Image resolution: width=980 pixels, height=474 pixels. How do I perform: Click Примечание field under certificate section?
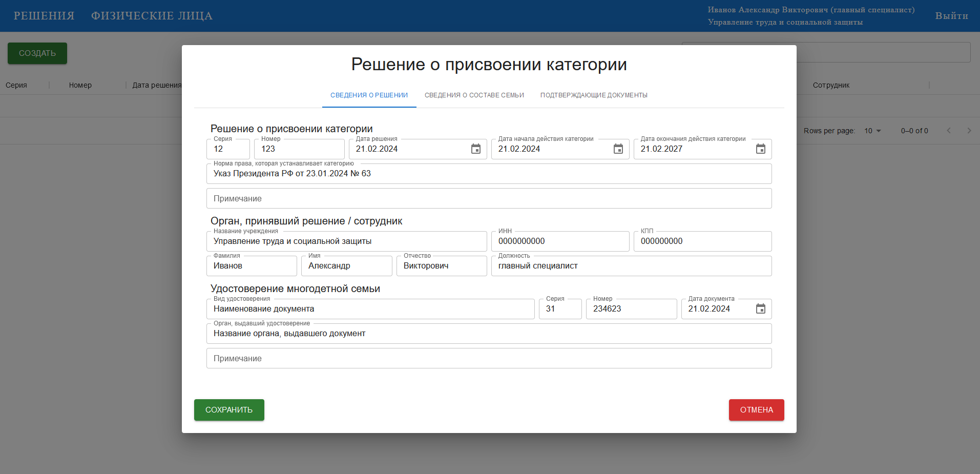(x=489, y=358)
